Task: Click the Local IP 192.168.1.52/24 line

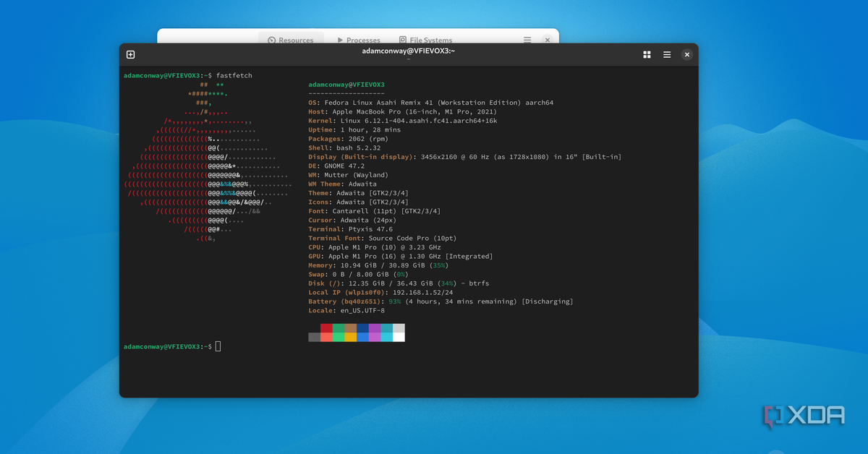Action: click(380, 292)
